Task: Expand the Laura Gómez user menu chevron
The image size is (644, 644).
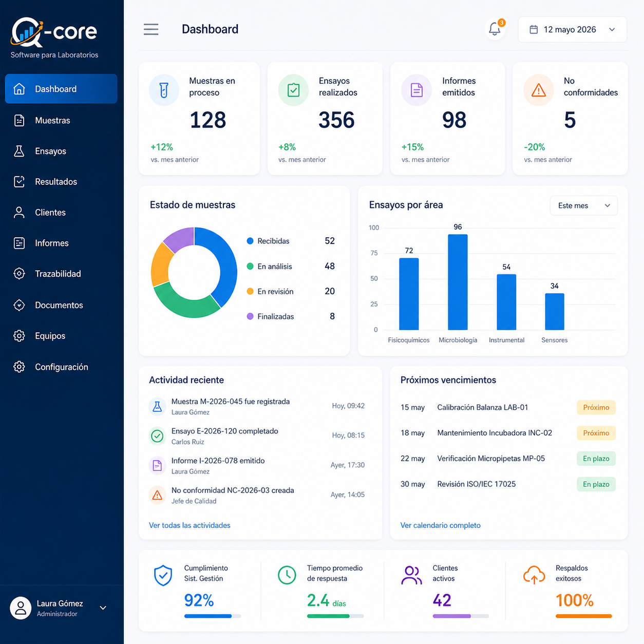Action: tap(103, 608)
